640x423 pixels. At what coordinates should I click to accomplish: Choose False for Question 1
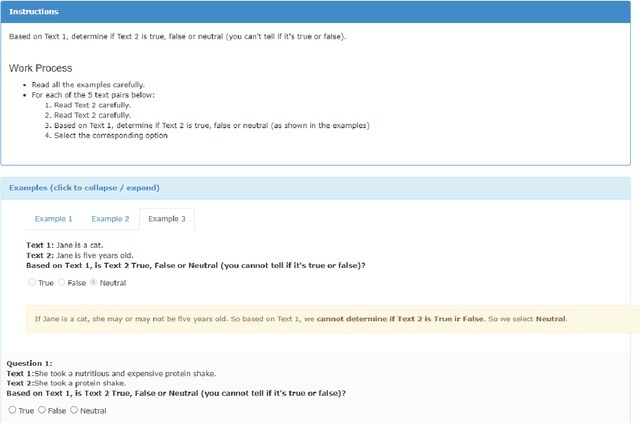[42, 411]
